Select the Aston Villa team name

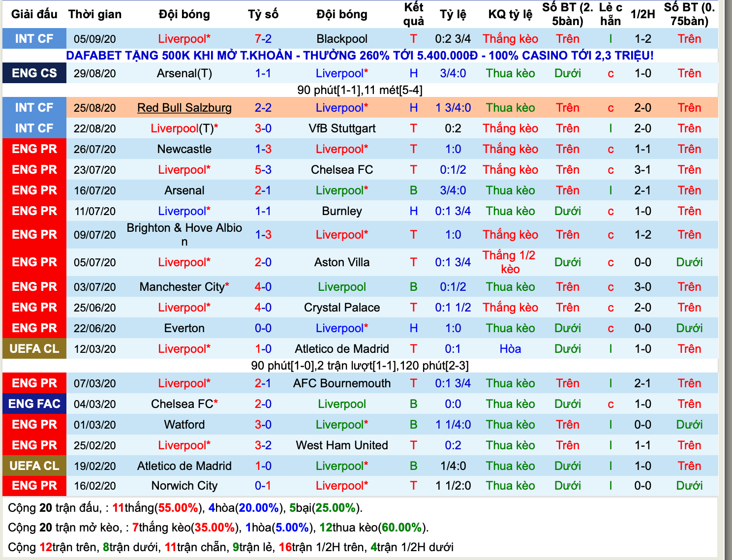click(342, 262)
